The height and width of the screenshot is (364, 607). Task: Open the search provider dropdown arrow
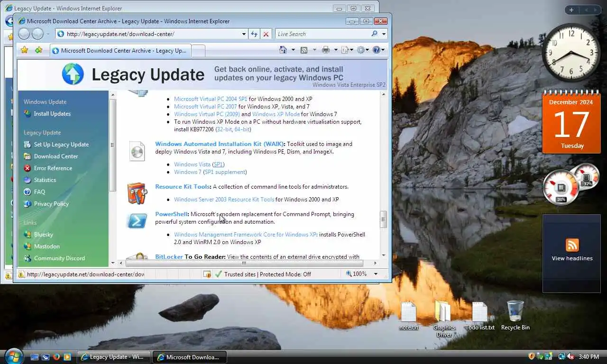click(384, 34)
